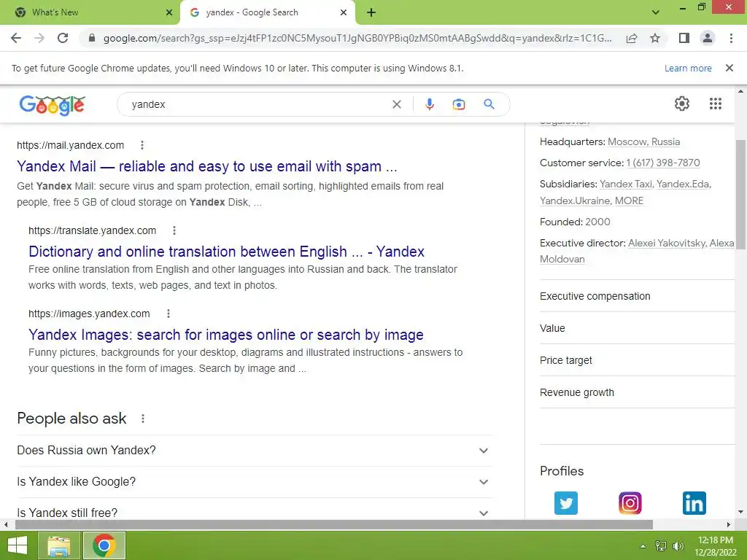Click MORE subsidiaries link
Image resolution: width=747 pixels, height=560 pixels.
pos(629,201)
